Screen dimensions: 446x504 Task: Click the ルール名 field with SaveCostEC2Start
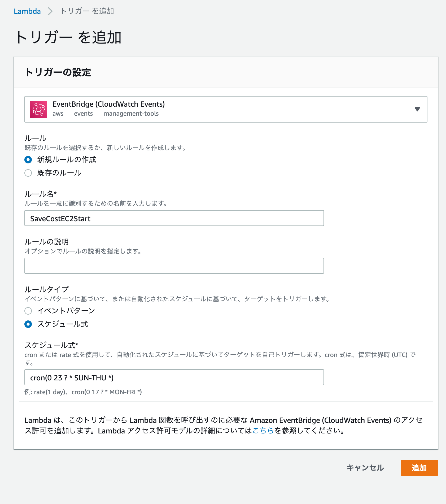(x=174, y=218)
